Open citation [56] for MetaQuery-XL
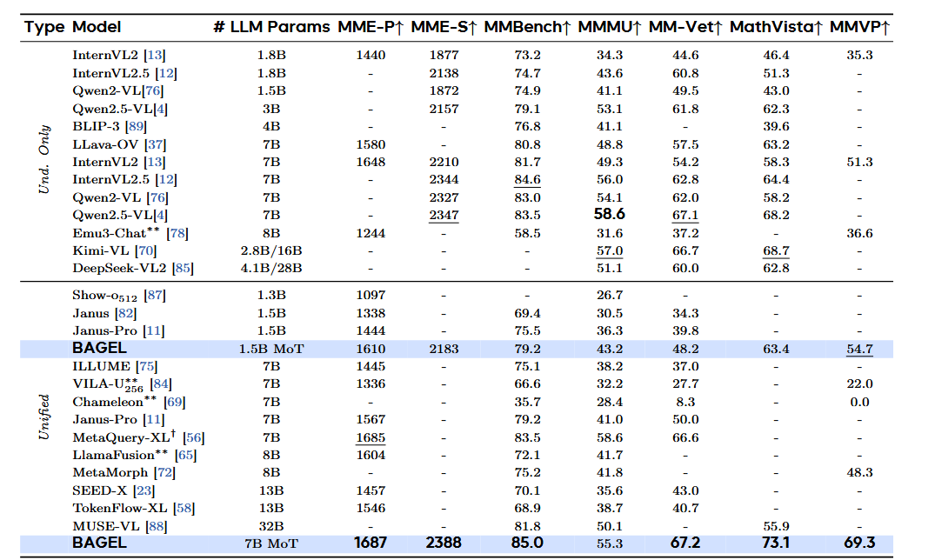Screen dimensions: 935x560 point(194,437)
